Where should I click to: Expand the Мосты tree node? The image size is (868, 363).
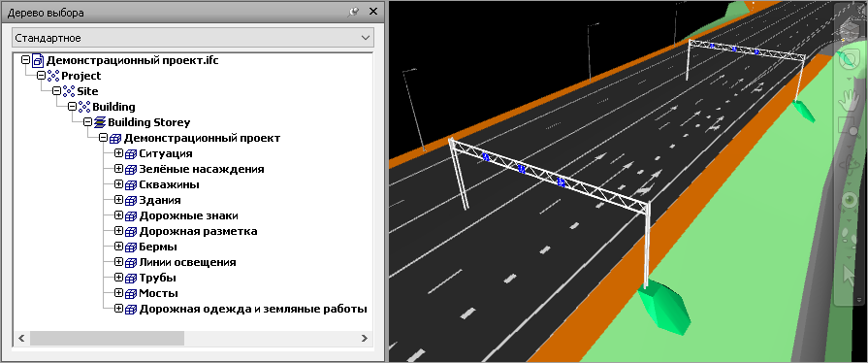pos(118,292)
